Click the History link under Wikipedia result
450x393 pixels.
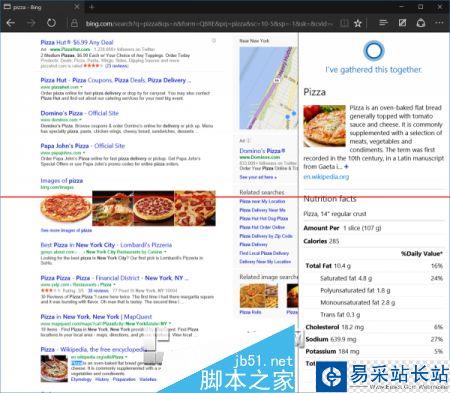102,379
